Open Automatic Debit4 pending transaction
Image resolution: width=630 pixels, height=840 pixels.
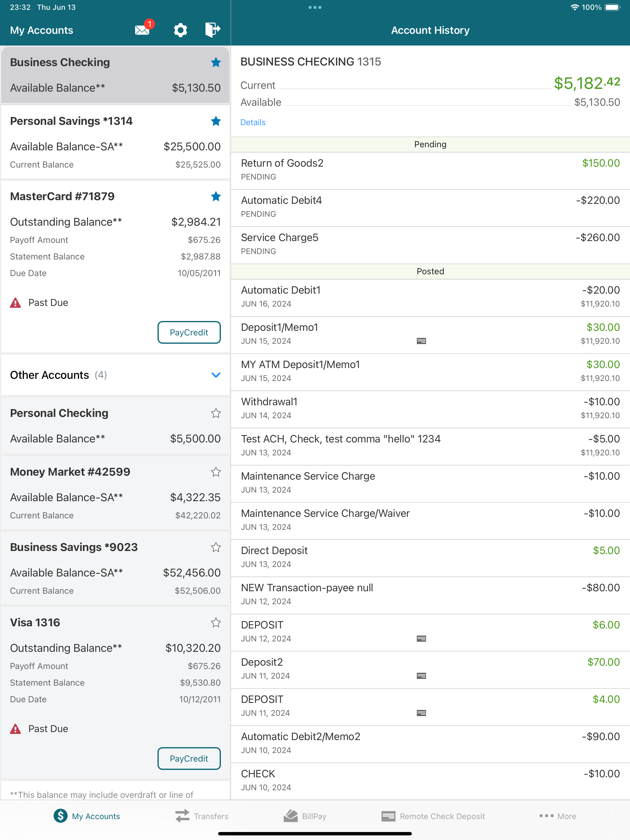[430, 208]
